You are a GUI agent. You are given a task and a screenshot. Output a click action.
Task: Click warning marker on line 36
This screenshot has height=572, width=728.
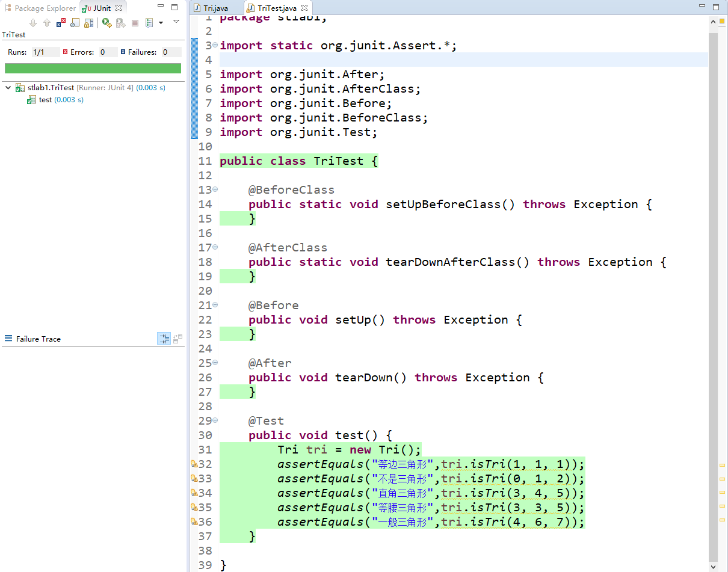[194, 521]
